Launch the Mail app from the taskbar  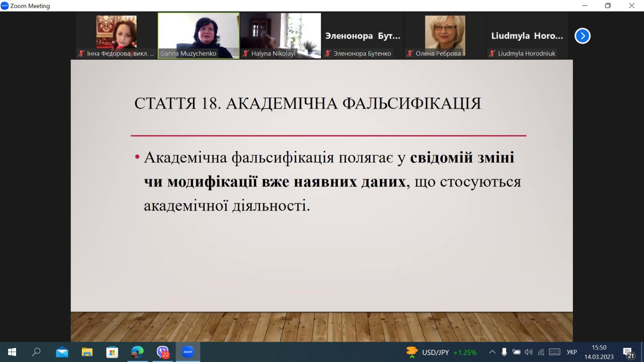click(x=62, y=352)
